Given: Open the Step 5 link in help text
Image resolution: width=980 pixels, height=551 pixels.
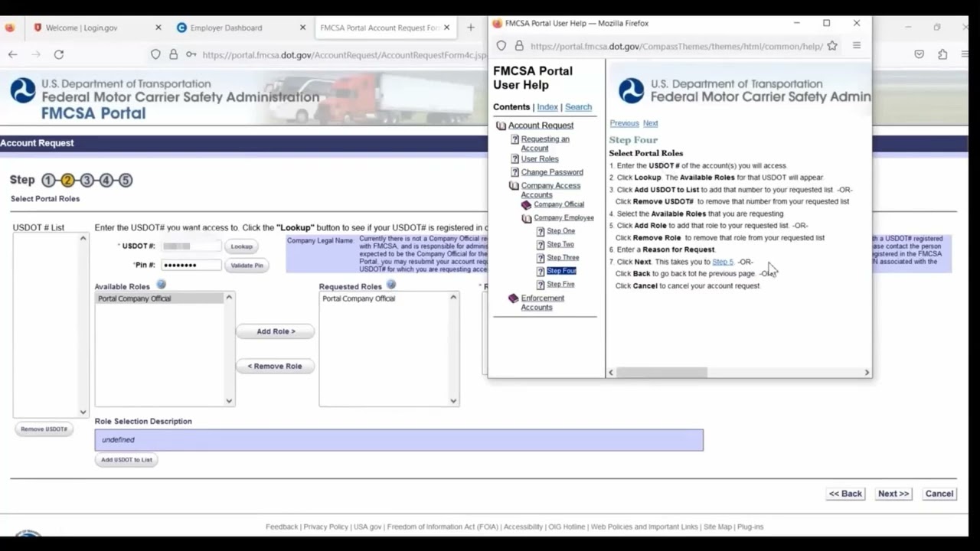Looking at the screenshot, I should pyautogui.click(x=722, y=262).
